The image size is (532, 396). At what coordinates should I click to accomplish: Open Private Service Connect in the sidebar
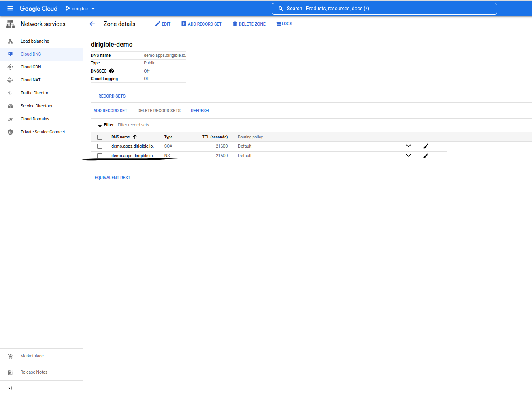pos(43,132)
